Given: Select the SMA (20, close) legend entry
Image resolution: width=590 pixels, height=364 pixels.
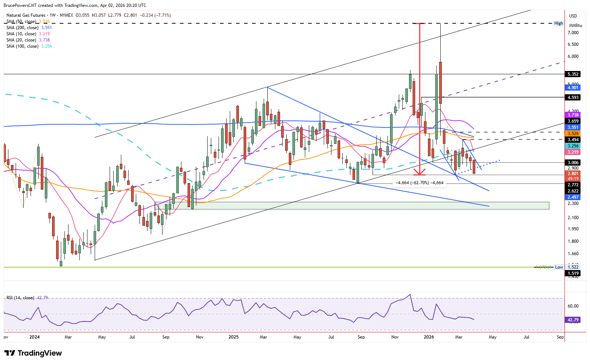Looking at the screenshot, I should coord(28,40).
